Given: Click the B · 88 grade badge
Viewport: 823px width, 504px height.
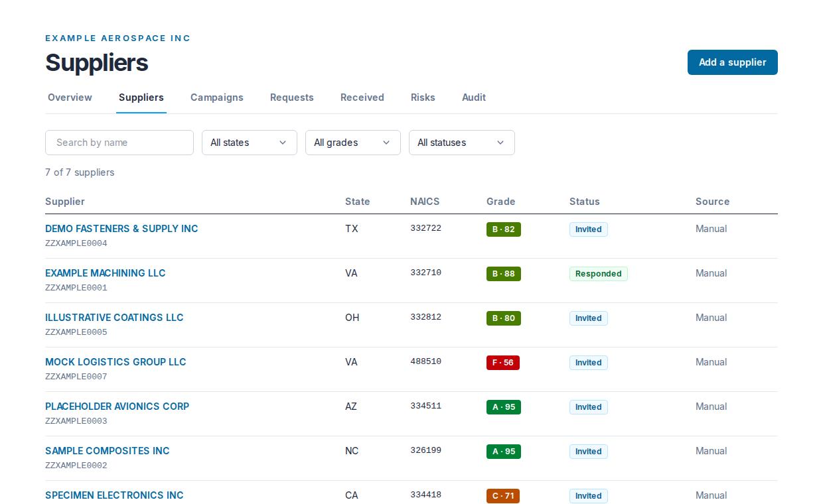Looking at the screenshot, I should click(x=504, y=274).
